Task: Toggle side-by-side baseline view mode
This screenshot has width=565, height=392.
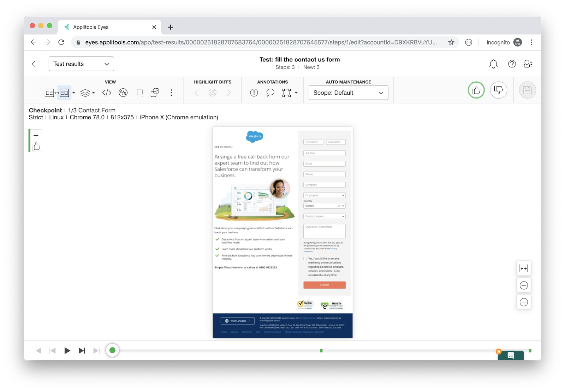Action: pos(49,93)
